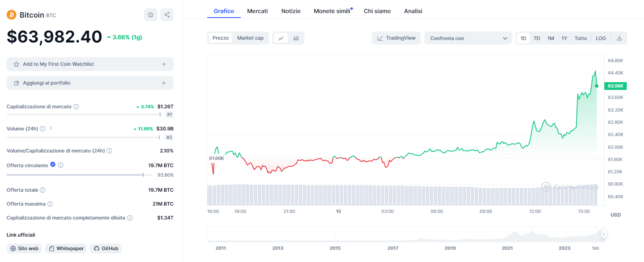This screenshot has width=644, height=262.
Task: Click info icon beside Offerta totale
Action: (43, 190)
